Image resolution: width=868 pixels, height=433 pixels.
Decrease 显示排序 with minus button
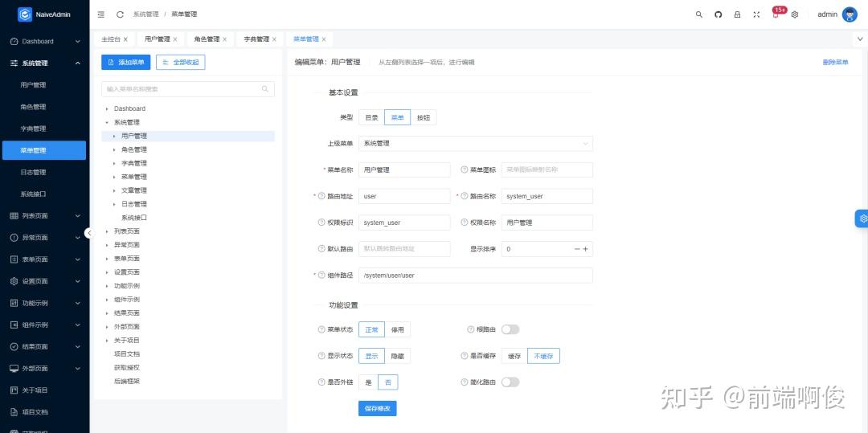(577, 249)
